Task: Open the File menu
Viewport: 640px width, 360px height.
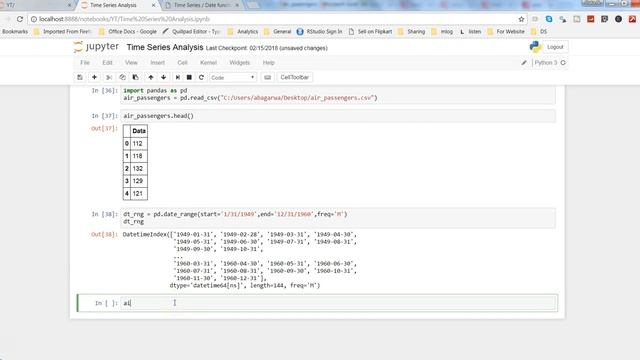Action: [x=85, y=63]
